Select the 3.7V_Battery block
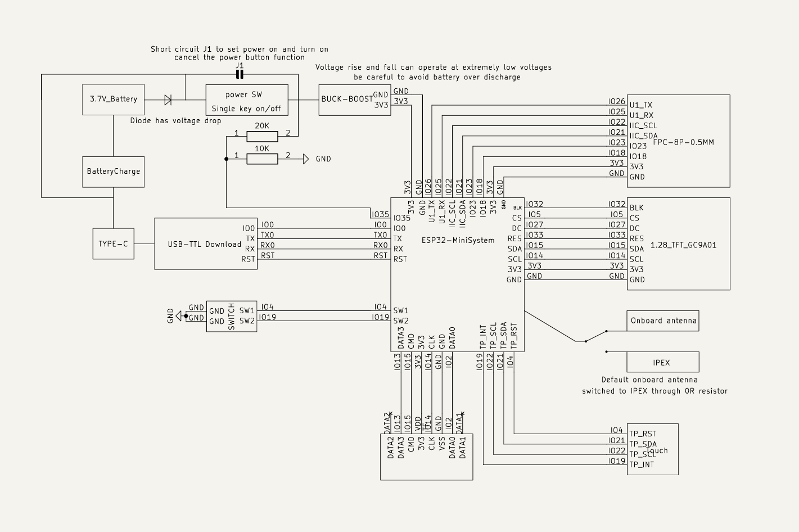 (x=113, y=100)
